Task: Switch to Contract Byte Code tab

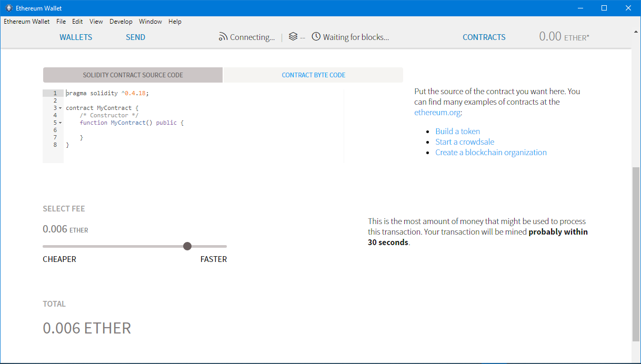Action: click(x=314, y=75)
